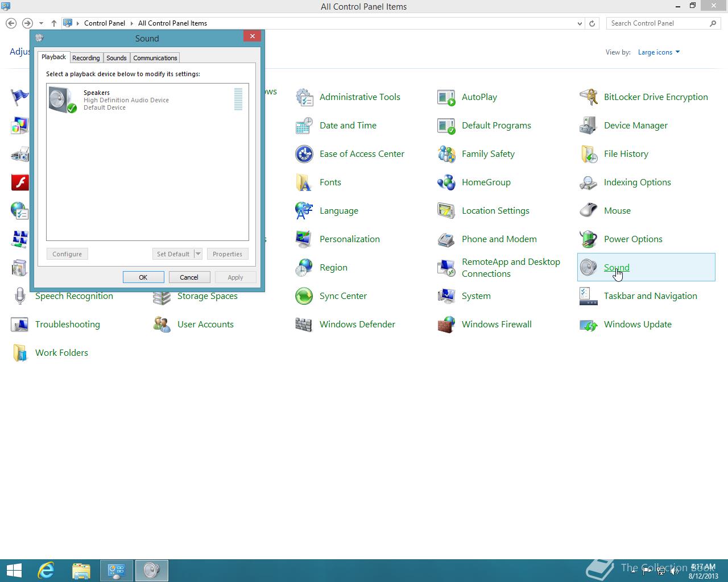Open File Explorer from the taskbar
Image resolution: width=728 pixels, height=582 pixels.
tap(81, 570)
